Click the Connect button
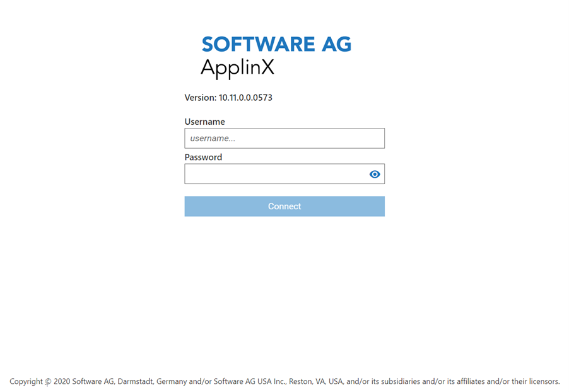The height and width of the screenshot is (392, 569). coord(284,206)
